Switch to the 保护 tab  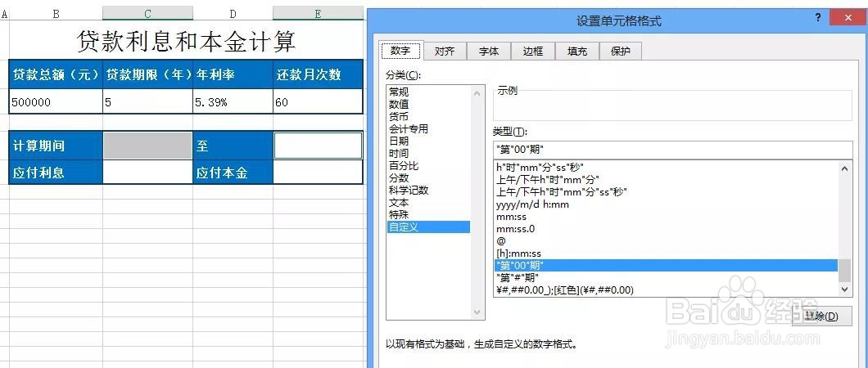[621, 52]
